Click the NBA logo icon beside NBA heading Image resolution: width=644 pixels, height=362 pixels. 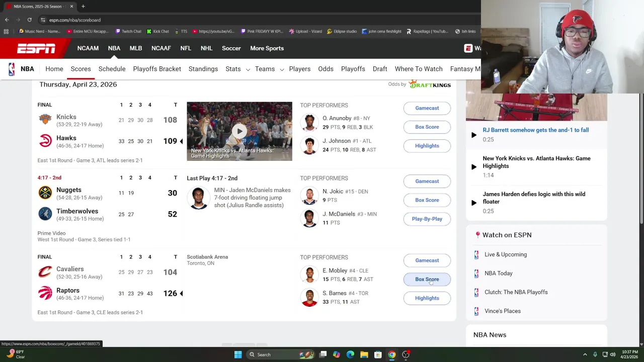click(x=12, y=69)
